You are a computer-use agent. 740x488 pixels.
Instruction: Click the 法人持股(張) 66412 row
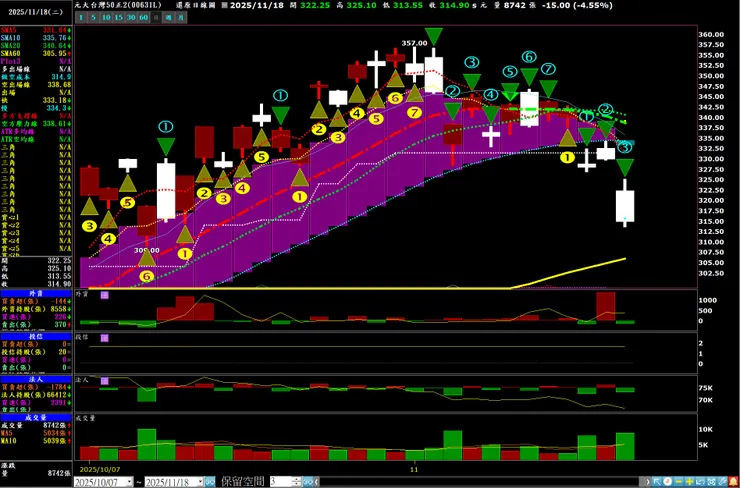click(x=36, y=395)
